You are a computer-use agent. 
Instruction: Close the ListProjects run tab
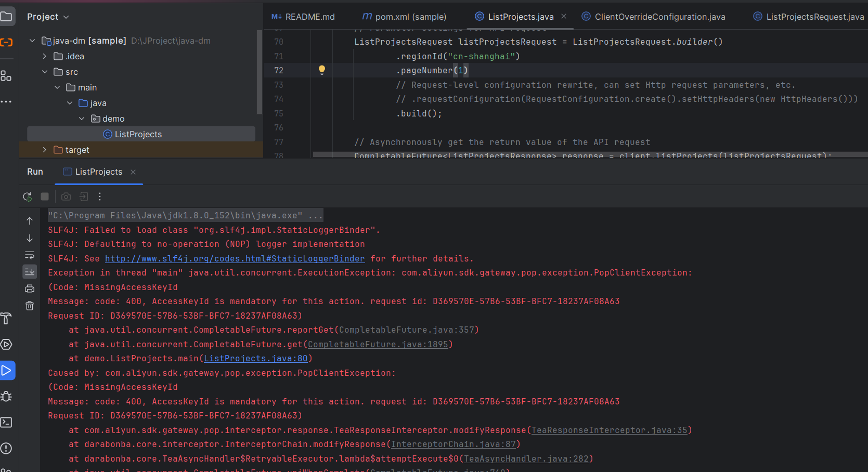point(133,172)
